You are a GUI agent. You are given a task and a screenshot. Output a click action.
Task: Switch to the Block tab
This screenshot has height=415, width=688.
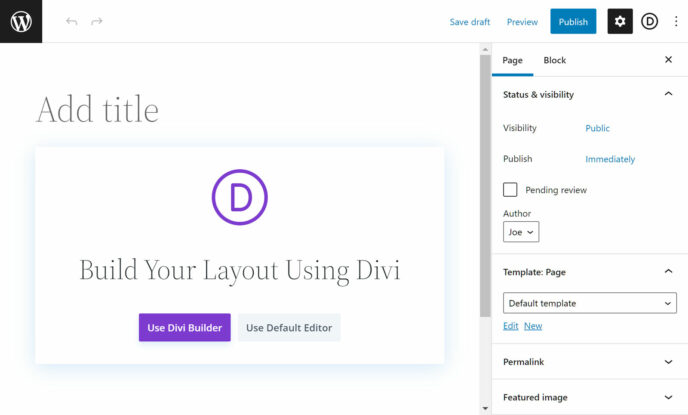pyautogui.click(x=555, y=60)
